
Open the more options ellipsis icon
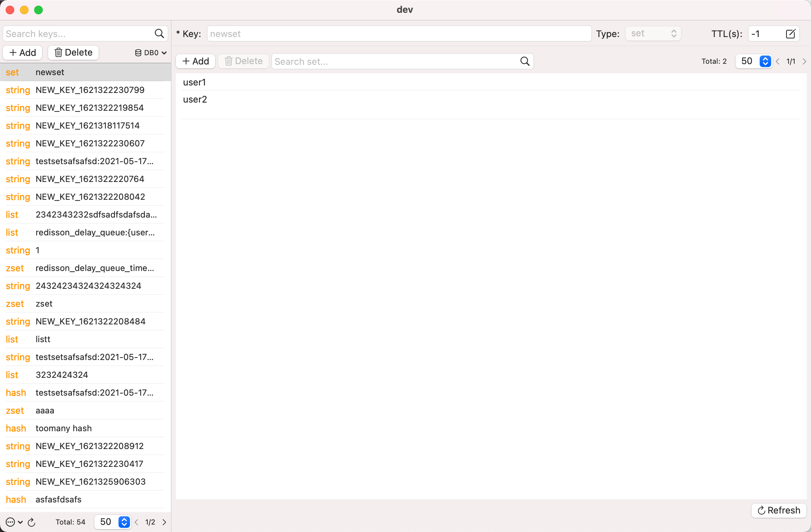tap(11, 522)
